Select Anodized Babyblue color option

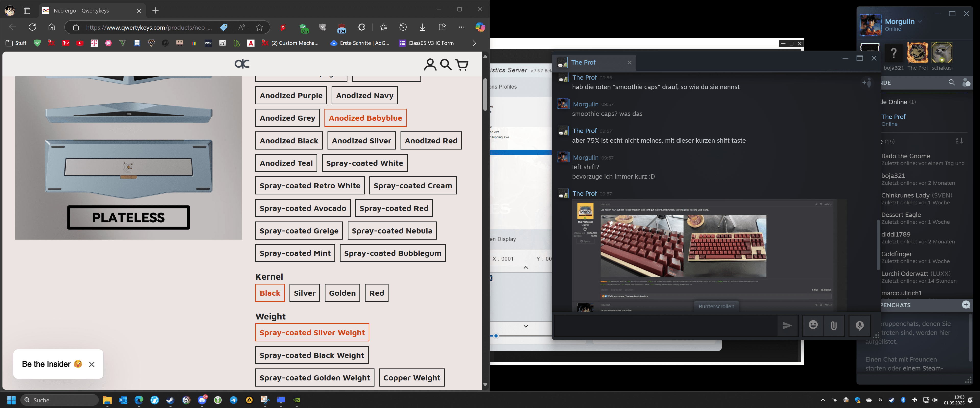(365, 118)
